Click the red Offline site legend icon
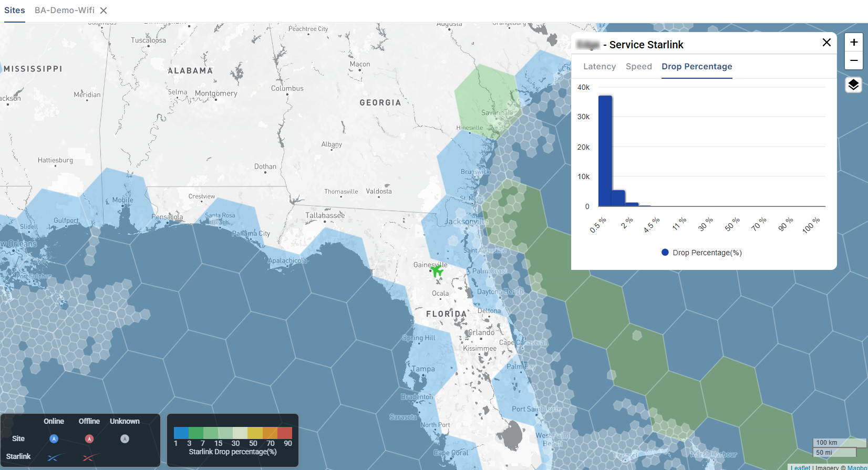Screen dimensions: 868x470 click(89, 438)
